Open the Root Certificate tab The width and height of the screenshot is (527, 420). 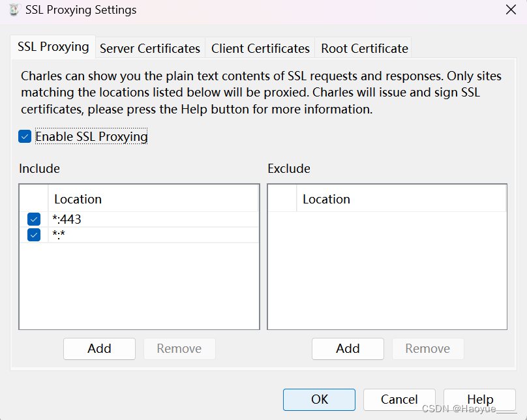(x=365, y=48)
